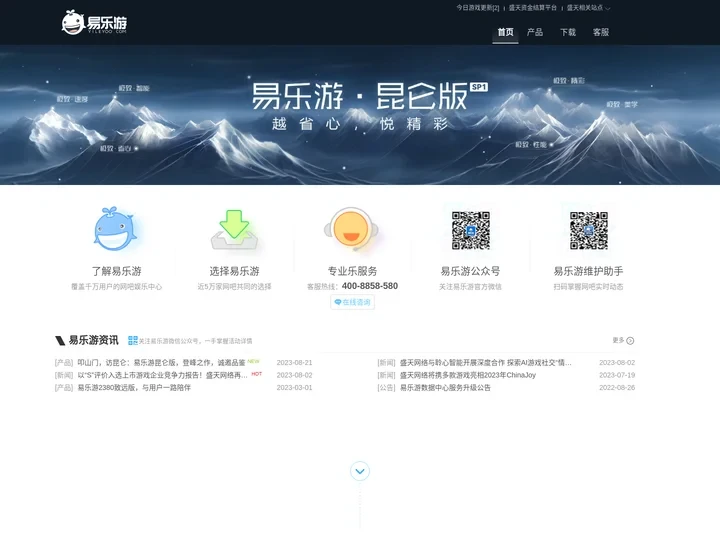Click the 易乐游公众号 label
This screenshot has height=540, width=720.
click(x=470, y=271)
